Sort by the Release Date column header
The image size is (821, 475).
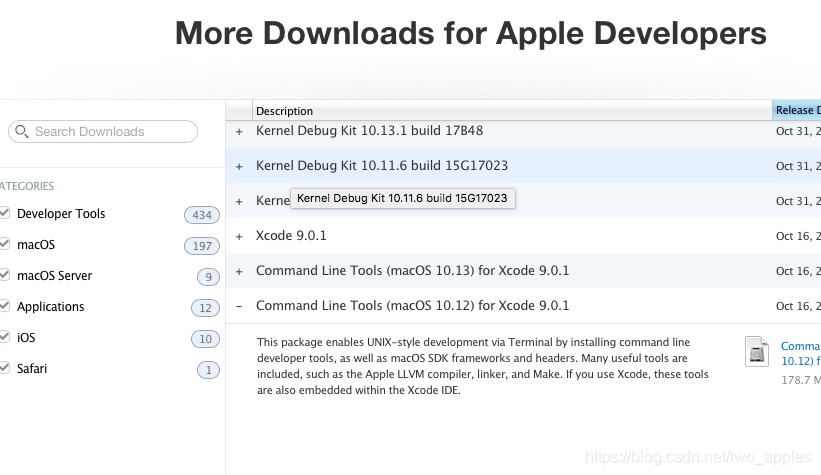coord(797,111)
